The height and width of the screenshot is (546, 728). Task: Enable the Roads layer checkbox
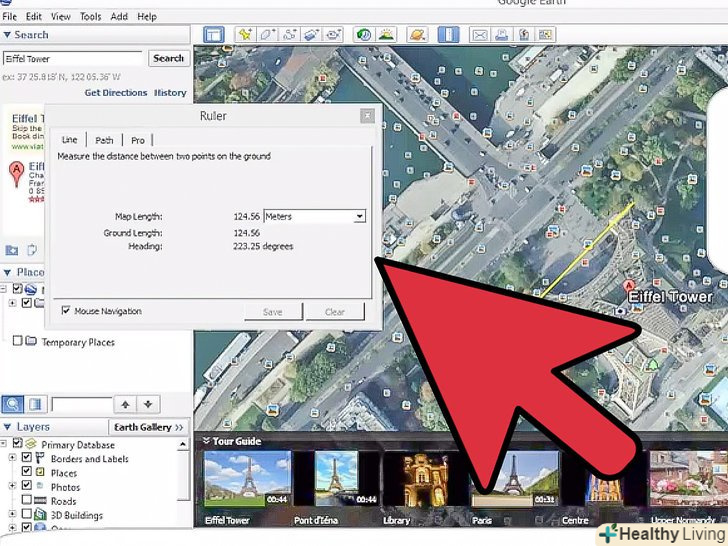click(27, 502)
